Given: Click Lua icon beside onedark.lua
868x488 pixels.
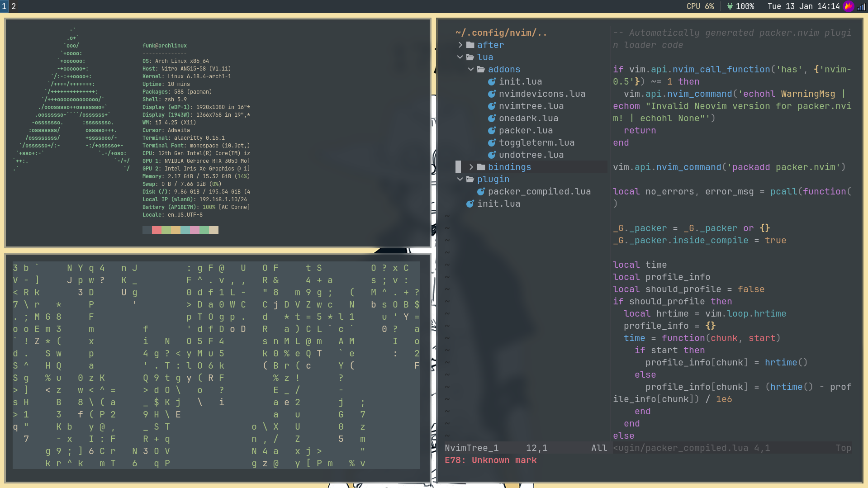Looking at the screenshot, I should tap(492, 118).
